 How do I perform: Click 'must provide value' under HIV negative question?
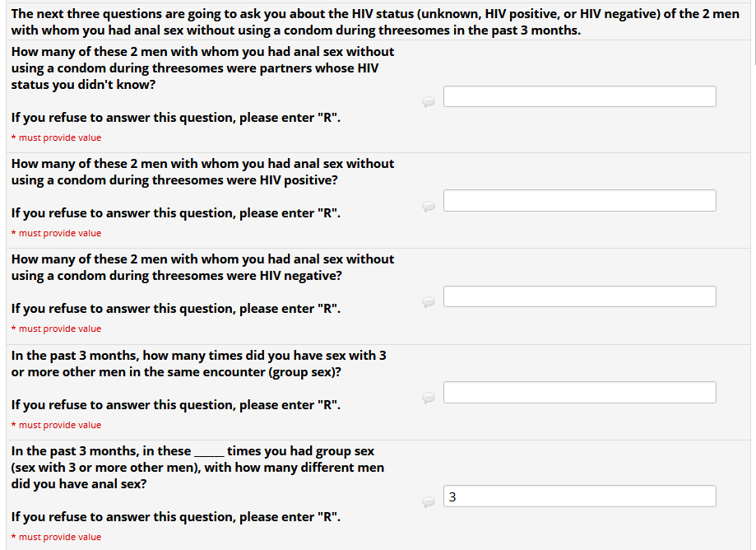tap(59, 329)
